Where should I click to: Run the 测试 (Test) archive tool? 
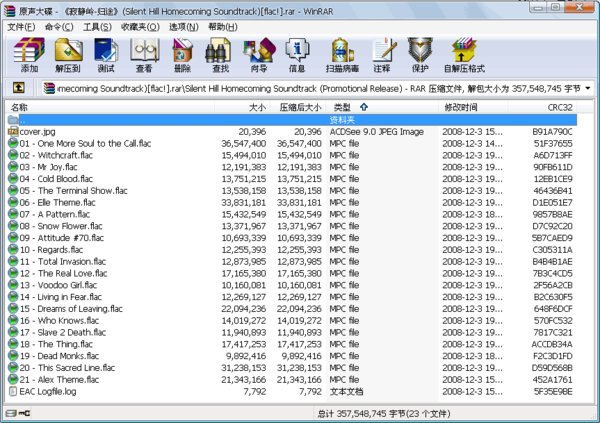[x=106, y=55]
